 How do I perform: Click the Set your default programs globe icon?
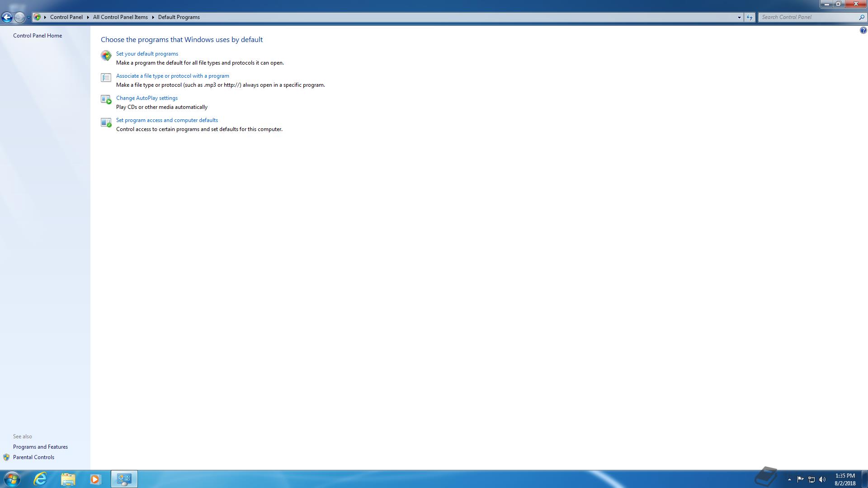pyautogui.click(x=106, y=56)
